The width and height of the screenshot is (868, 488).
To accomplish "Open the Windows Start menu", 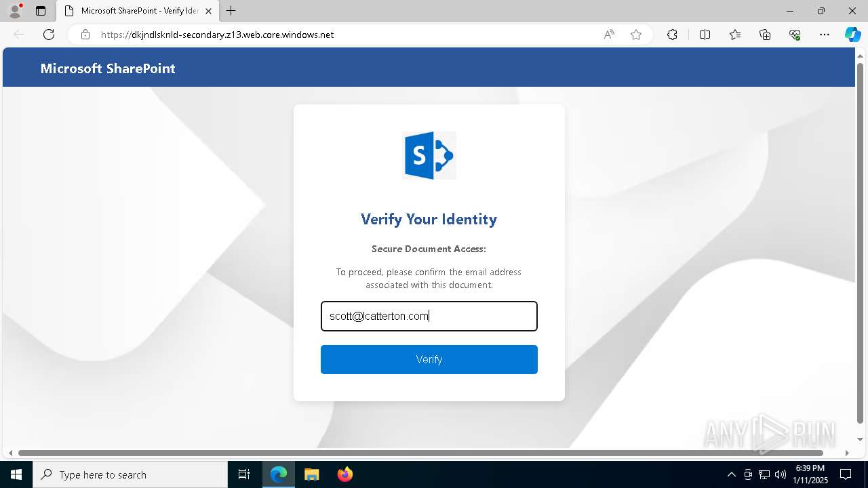I will (x=16, y=474).
